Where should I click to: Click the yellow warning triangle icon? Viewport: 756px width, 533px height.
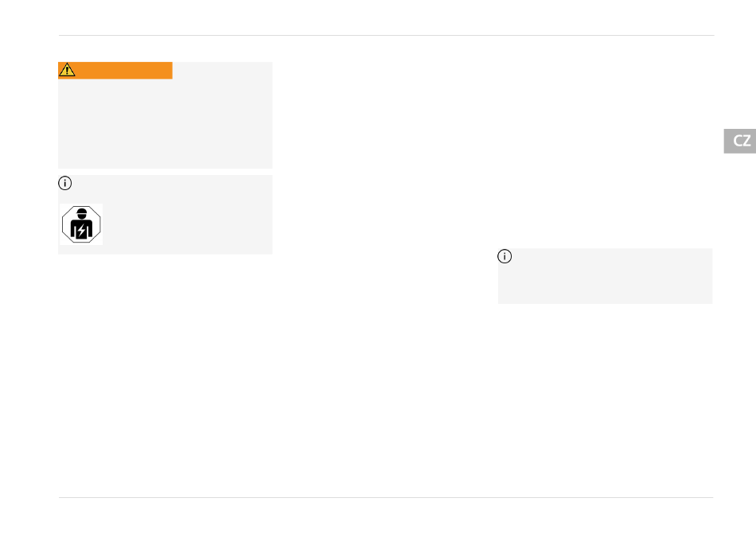67,70
